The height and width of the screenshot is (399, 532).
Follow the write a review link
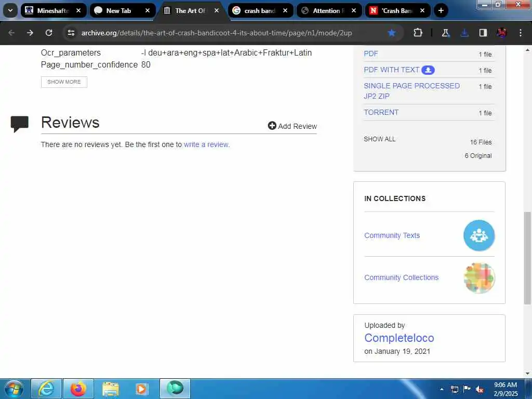(206, 144)
